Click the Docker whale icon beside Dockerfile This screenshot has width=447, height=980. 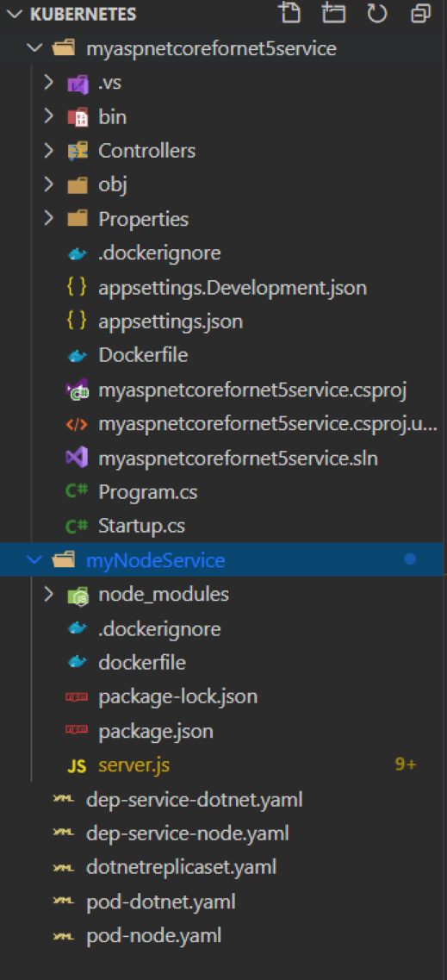click(x=77, y=356)
